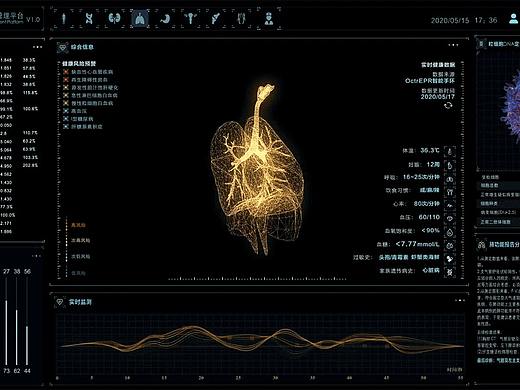Viewport: 520px width, 390px height.
Task: Adjust the vertical bar labeled 56 and 44
Action: coord(27,321)
